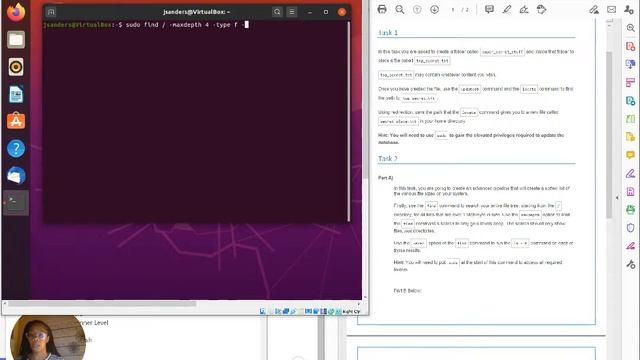
Task: Launch Rhythmbox from the dock
Action: coord(16,67)
